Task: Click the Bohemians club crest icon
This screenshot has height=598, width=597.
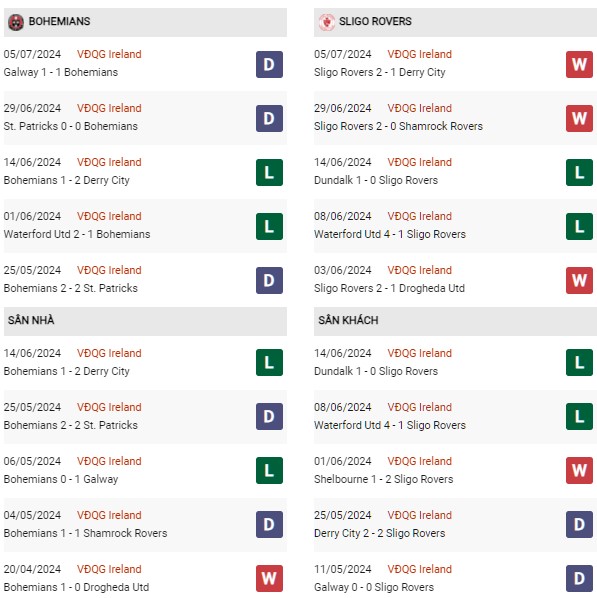Action: pos(16,22)
